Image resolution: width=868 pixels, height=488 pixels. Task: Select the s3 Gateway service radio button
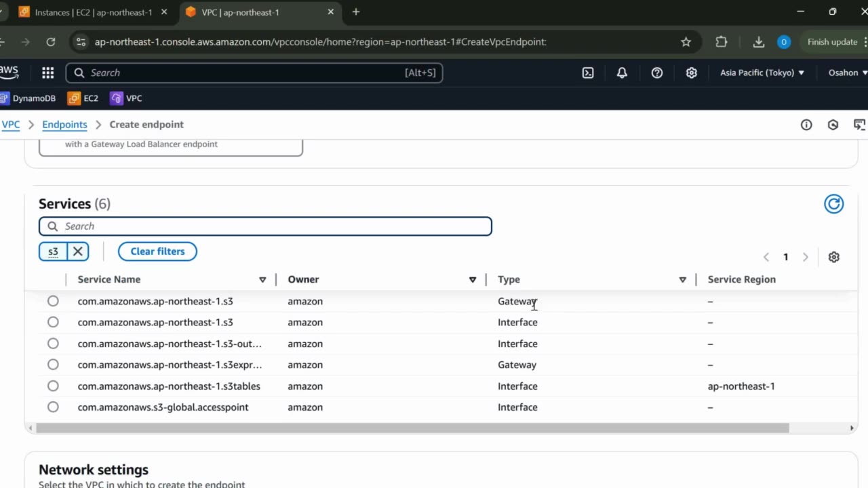point(53,301)
